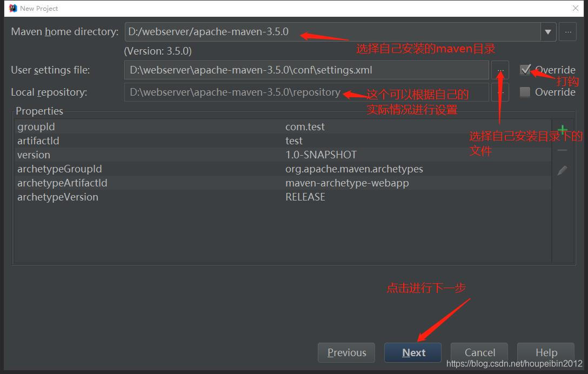Select the archetypeArtifactId property row

(x=283, y=183)
